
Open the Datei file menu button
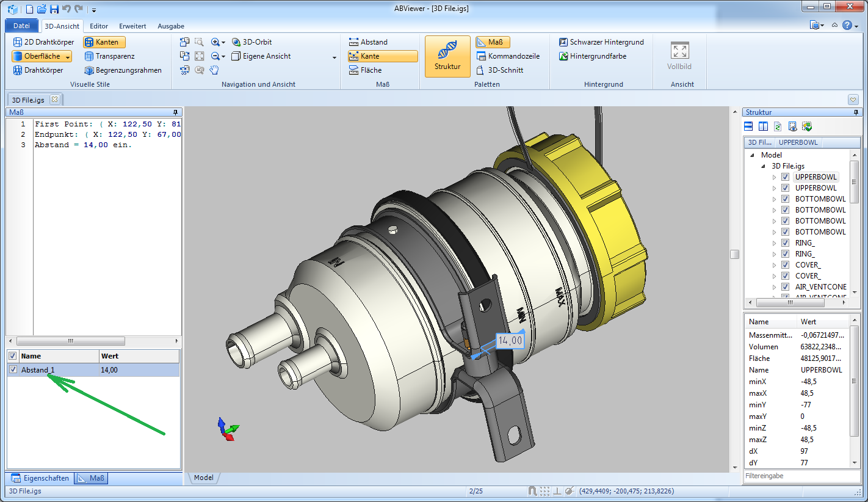(21, 26)
